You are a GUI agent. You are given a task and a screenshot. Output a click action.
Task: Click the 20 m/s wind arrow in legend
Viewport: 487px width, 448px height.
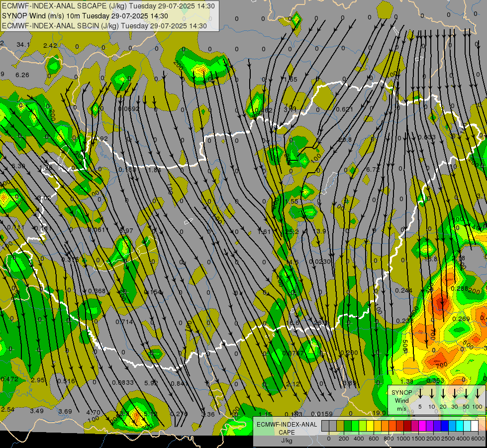click(x=443, y=393)
